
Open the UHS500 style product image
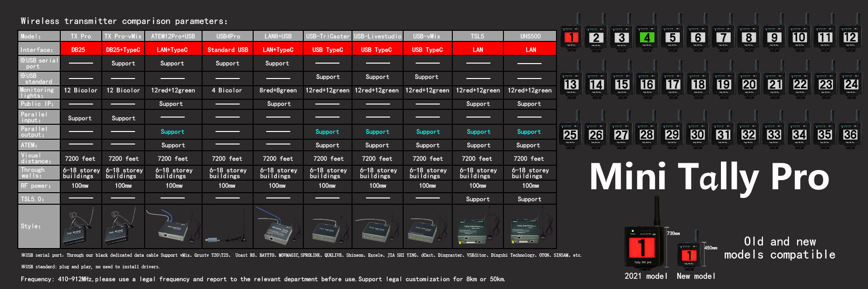(x=529, y=226)
